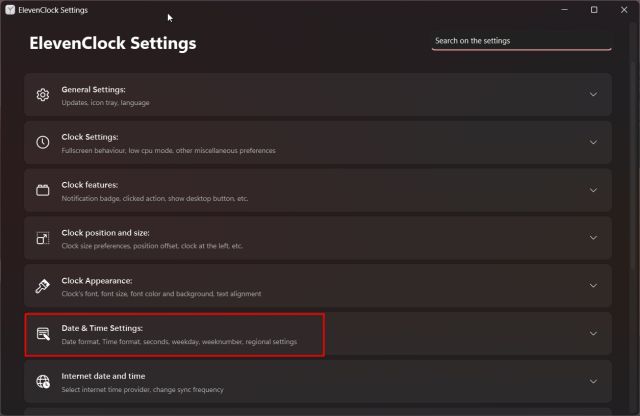Expand Internet date and time chevron

[593, 381]
